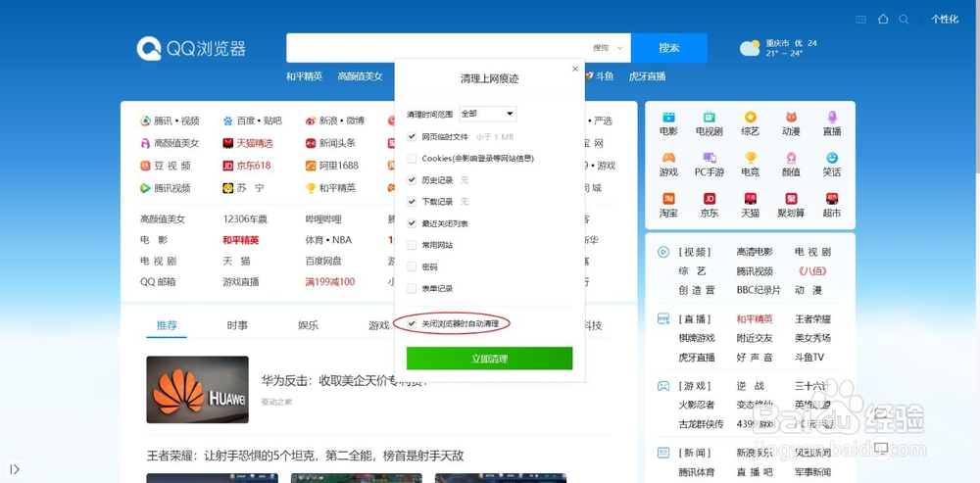
Task: Open the 王者荣耀 link in 直播 section
Action: [812, 319]
